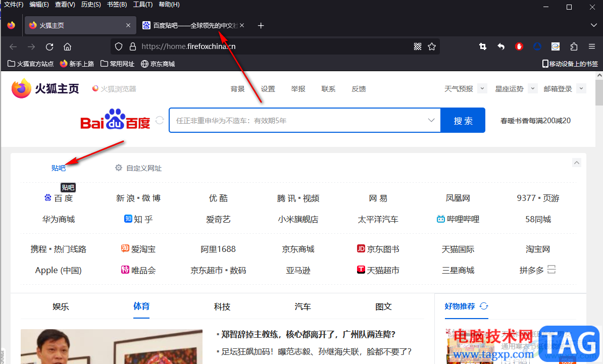Open the 书签(B) menu

pos(117,5)
